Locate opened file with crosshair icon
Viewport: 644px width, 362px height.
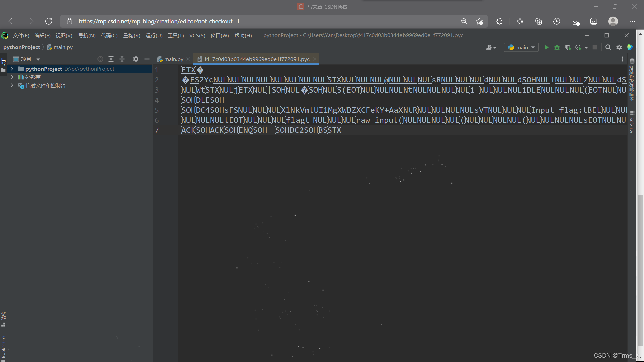pos(100,59)
